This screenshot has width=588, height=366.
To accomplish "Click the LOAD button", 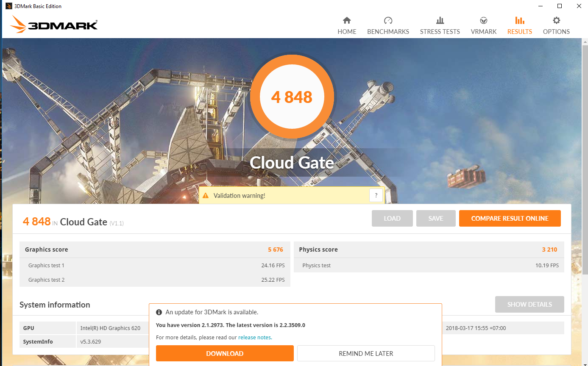I will [x=392, y=219].
